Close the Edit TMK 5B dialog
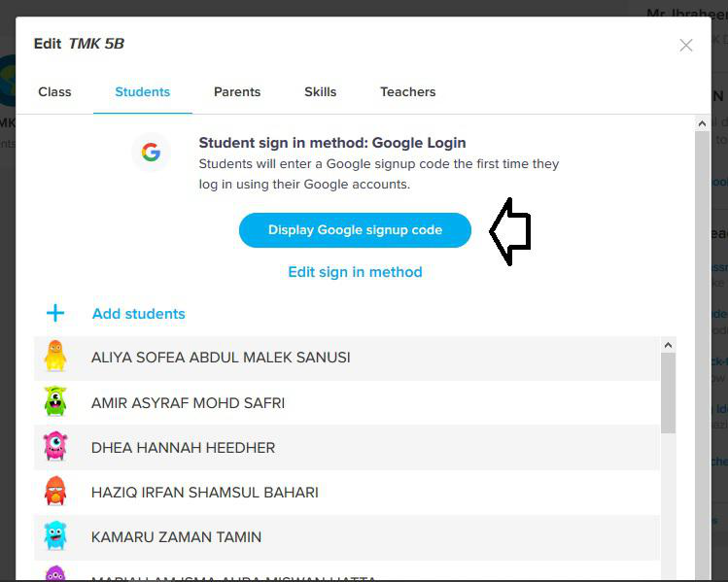 click(x=686, y=45)
